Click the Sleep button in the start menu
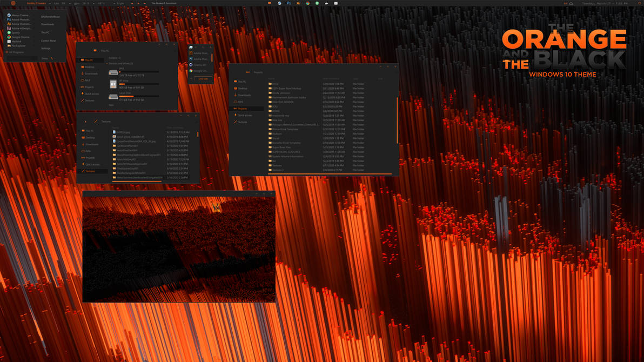 [x=45, y=58]
